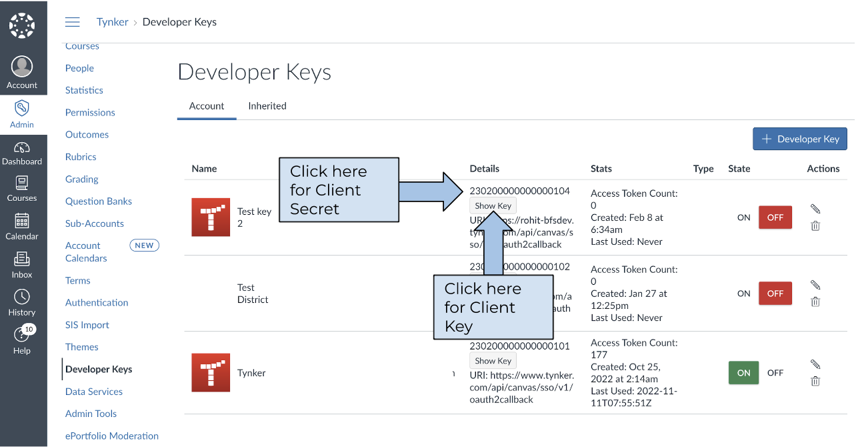Delete Test District key with trash icon

(x=815, y=302)
